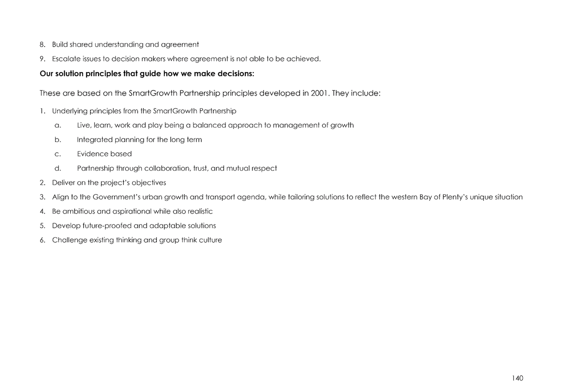Click the sub-item 'Live, learn, work and play'
Screen dimensions: 563x392
click(215, 125)
